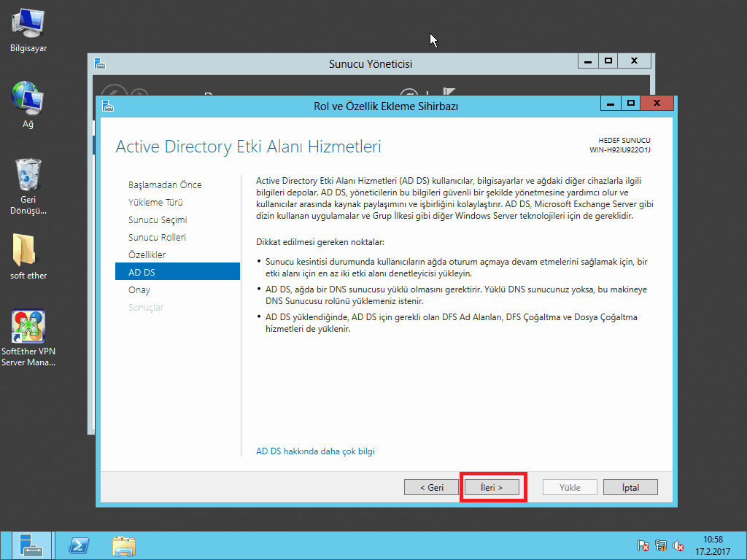This screenshot has height=560, width=747.
Task: Click the WIN-H92IU922O1J server name text
Action: (620, 150)
